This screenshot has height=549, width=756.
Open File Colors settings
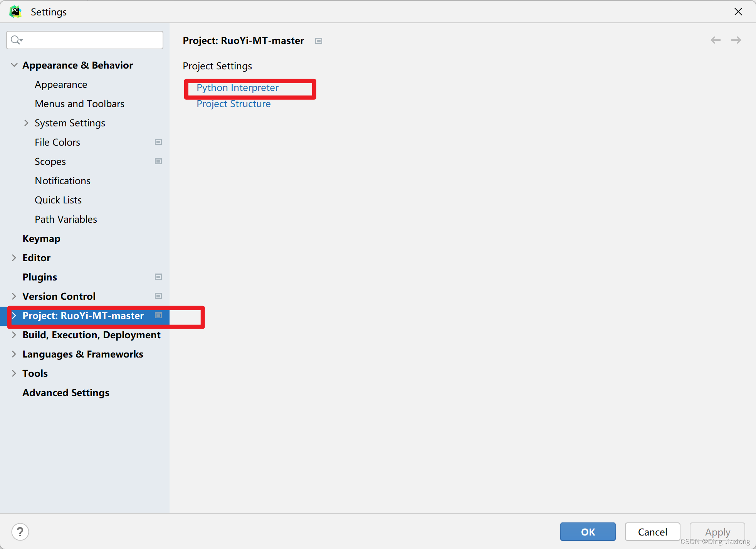[x=57, y=142]
